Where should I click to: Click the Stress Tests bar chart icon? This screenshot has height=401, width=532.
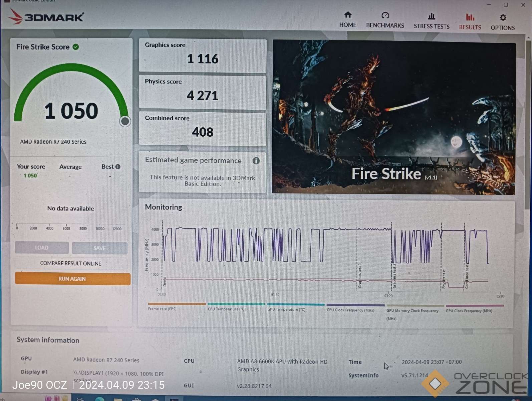432,16
